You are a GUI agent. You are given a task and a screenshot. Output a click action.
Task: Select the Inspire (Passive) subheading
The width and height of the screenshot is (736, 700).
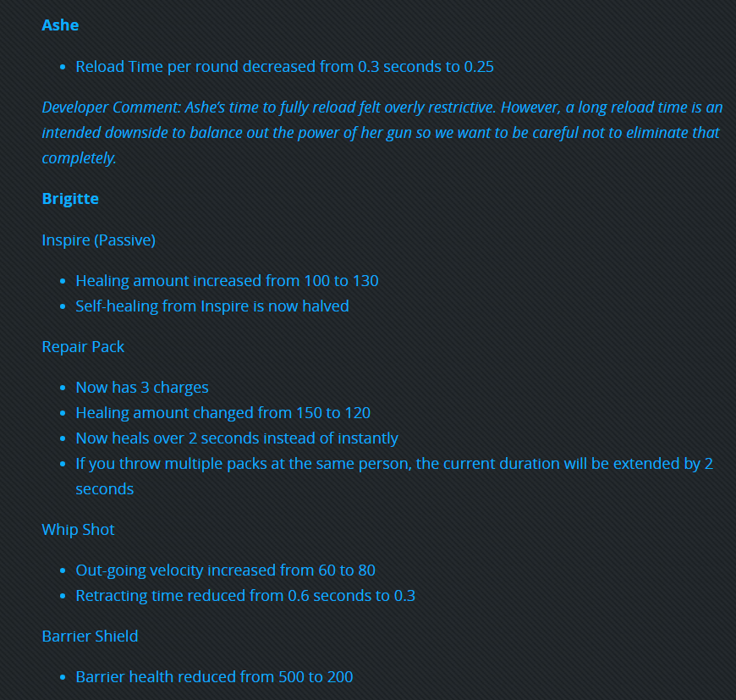[x=99, y=240]
